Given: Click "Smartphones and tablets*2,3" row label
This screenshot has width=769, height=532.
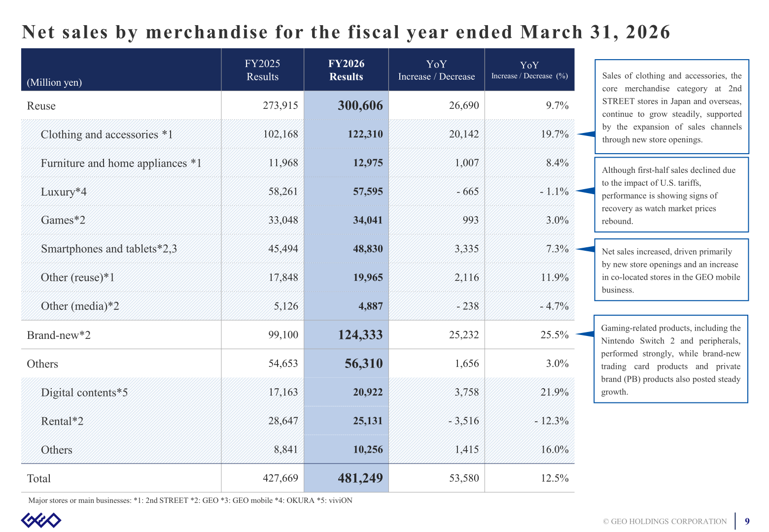Looking at the screenshot, I should 109,249.
